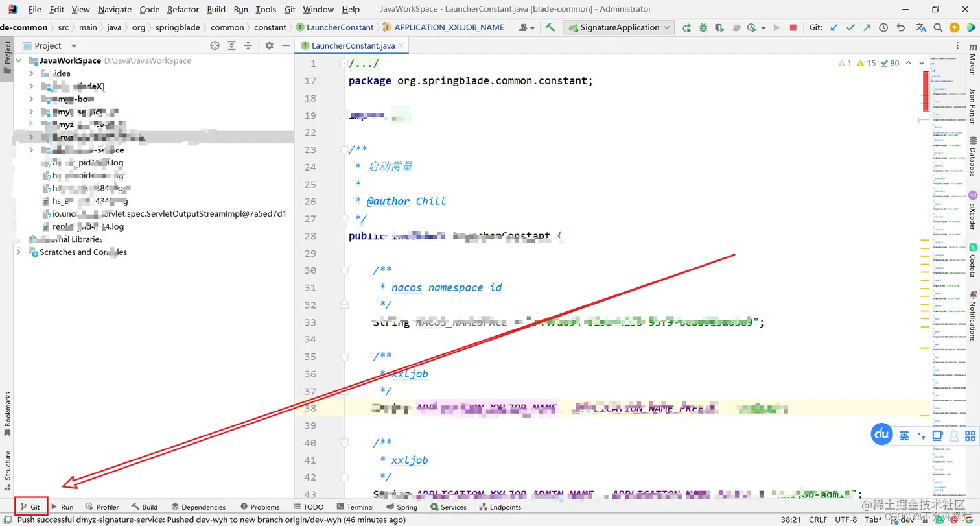Open the Translate icon in toolbar
Screen dimensions: 980x526
coord(921,27)
